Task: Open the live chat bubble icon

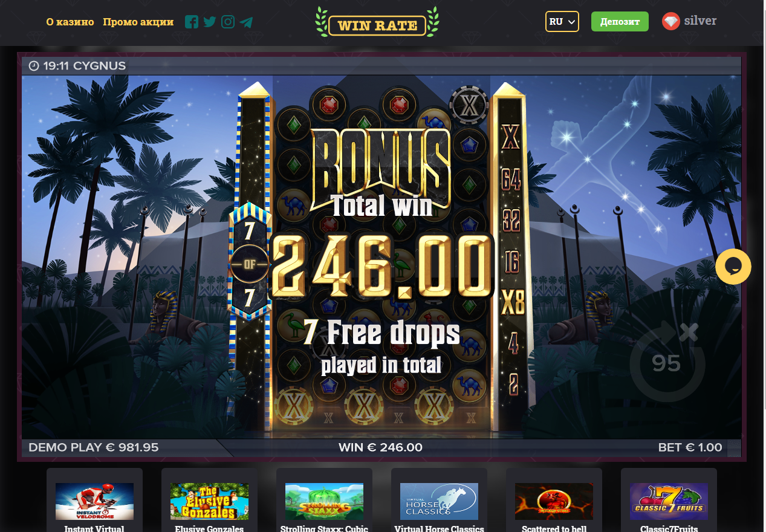Action: click(x=733, y=267)
